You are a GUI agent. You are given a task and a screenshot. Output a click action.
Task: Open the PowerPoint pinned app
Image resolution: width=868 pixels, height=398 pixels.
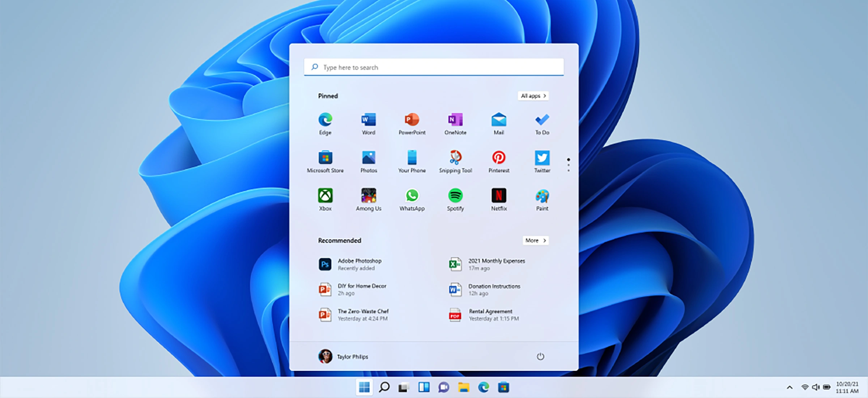pyautogui.click(x=412, y=124)
